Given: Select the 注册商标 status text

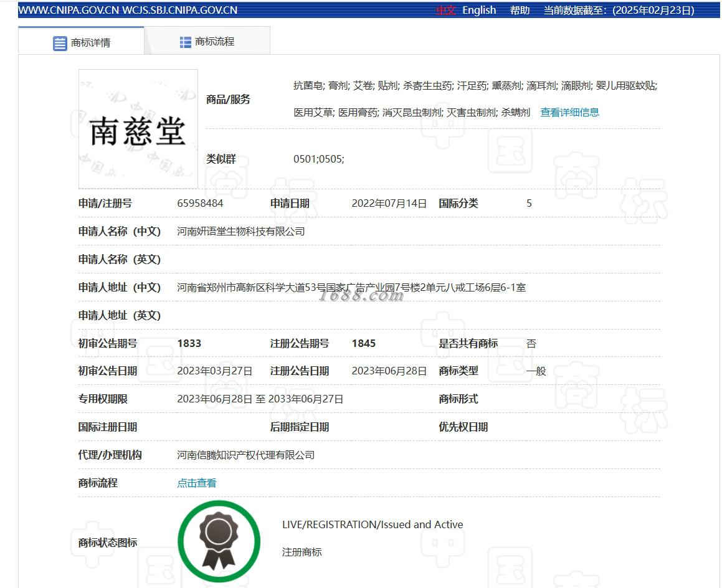Looking at the screenshot, I should pyautogui.click(x=302, y=552).
